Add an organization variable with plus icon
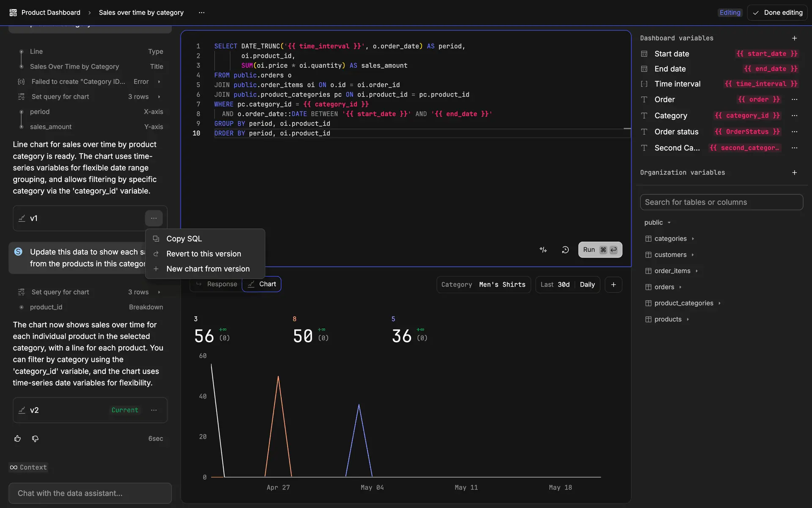812x508 pixels. [x=794, y=173]
